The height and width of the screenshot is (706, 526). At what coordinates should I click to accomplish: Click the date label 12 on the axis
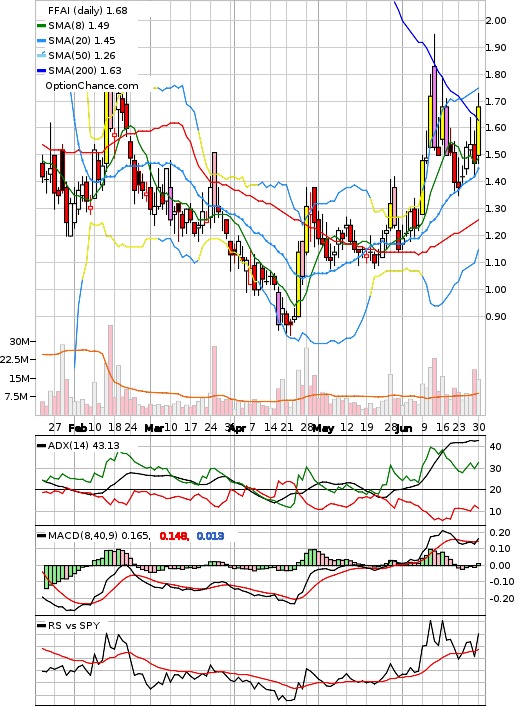347,427
